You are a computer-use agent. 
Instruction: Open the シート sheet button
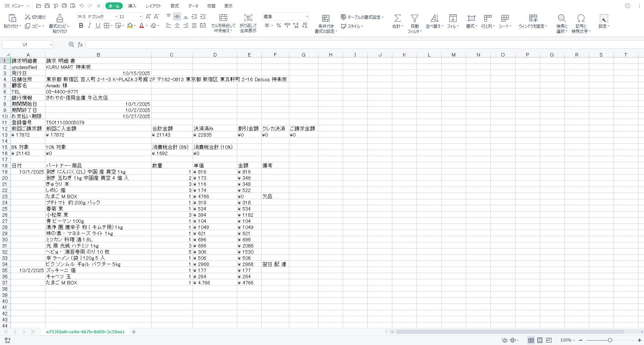point(505,21)
